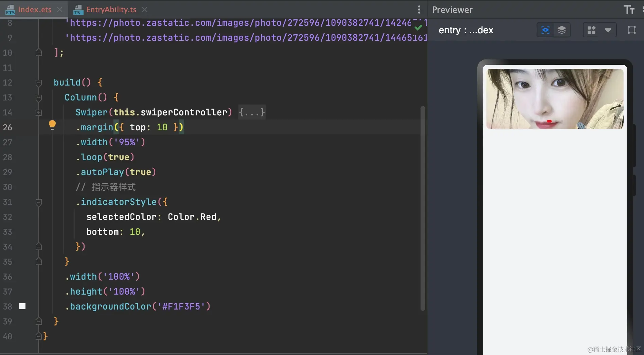Click the selectedColor: Color.Red line
This screenshot has height=355, width=644.
[154, 217]
